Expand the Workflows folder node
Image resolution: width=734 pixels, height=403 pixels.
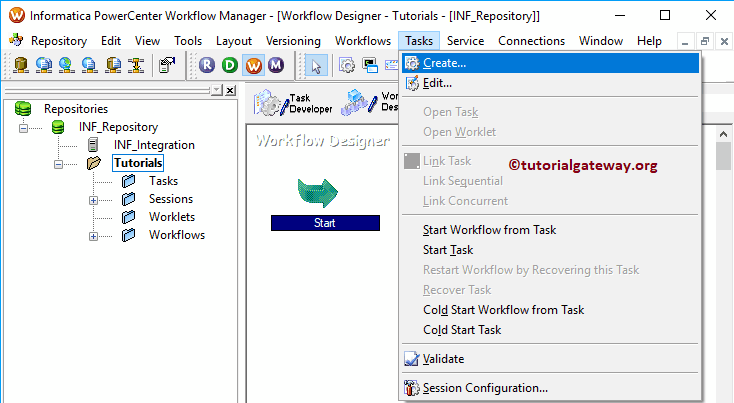pyautogui.click(x=93, y=236)
